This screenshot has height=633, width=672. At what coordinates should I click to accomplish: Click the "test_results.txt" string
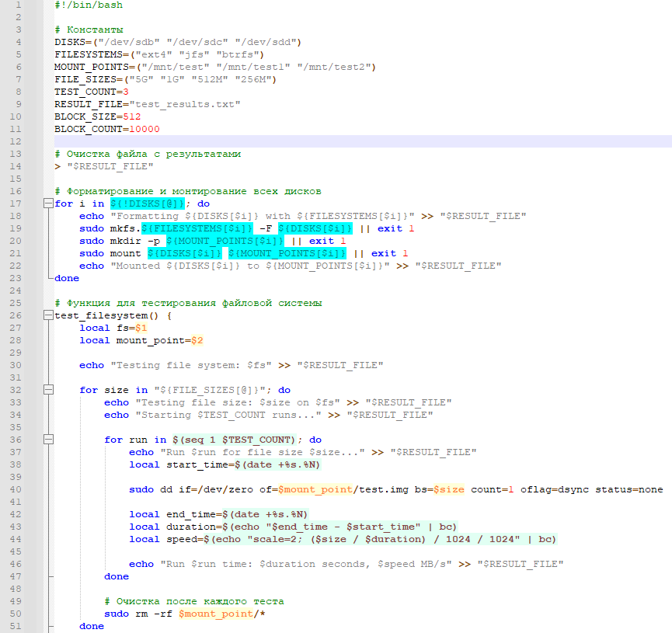(185, 104)
